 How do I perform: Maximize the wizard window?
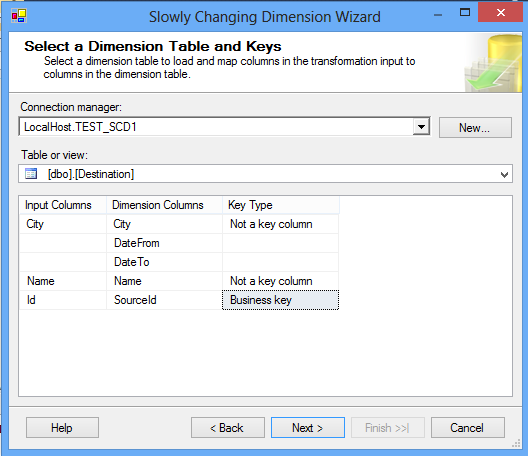(465, 13)
